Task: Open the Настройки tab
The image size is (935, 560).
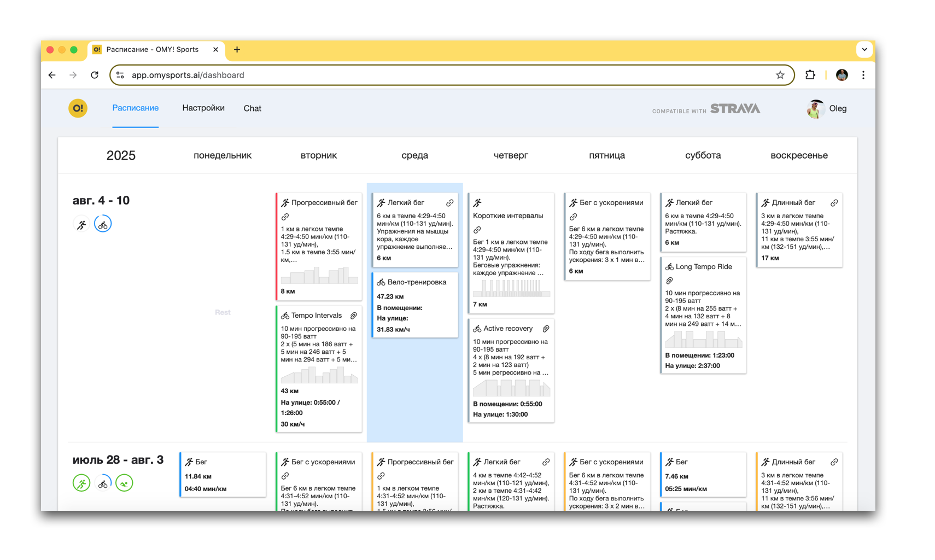Action: (203, 108)
